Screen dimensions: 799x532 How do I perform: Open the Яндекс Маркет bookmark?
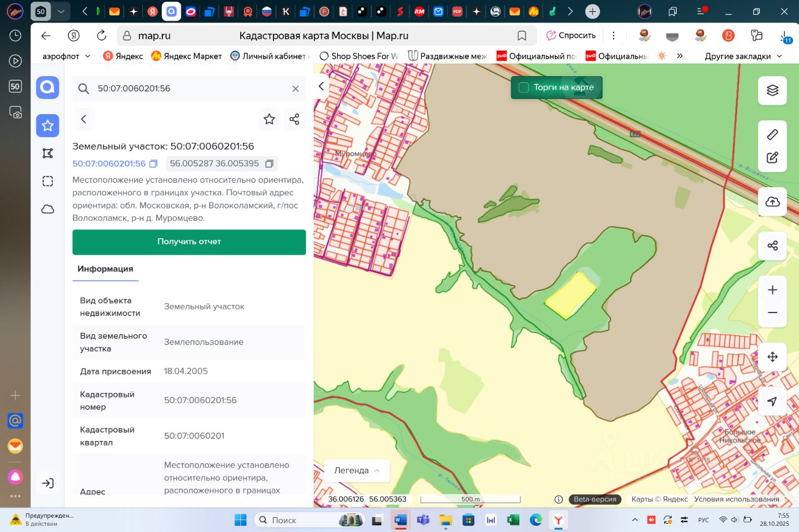tap(186, 56)
